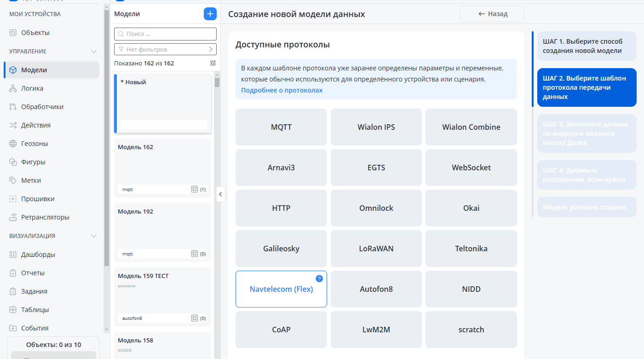
Task: Open Обработчики menu item
Action: (52, 107)
